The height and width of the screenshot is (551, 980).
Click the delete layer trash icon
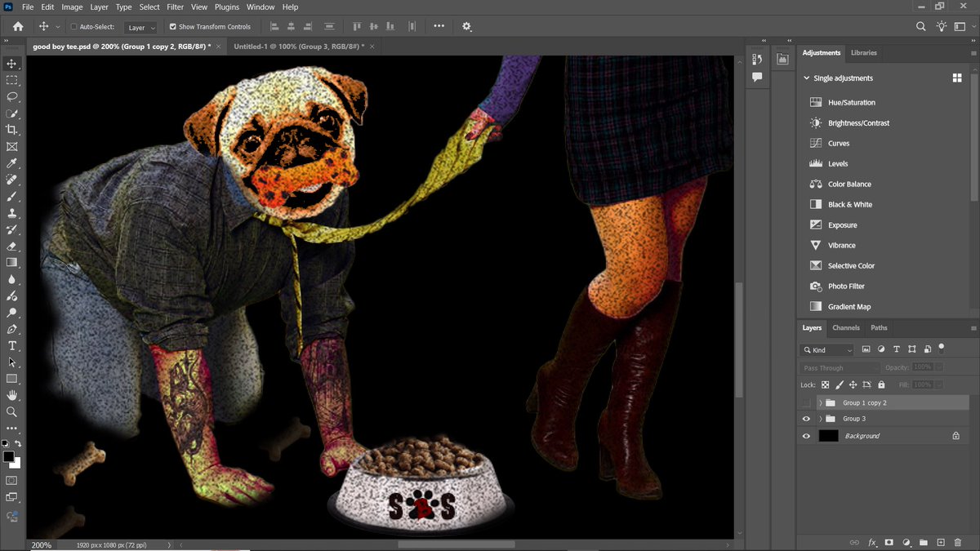958,542
